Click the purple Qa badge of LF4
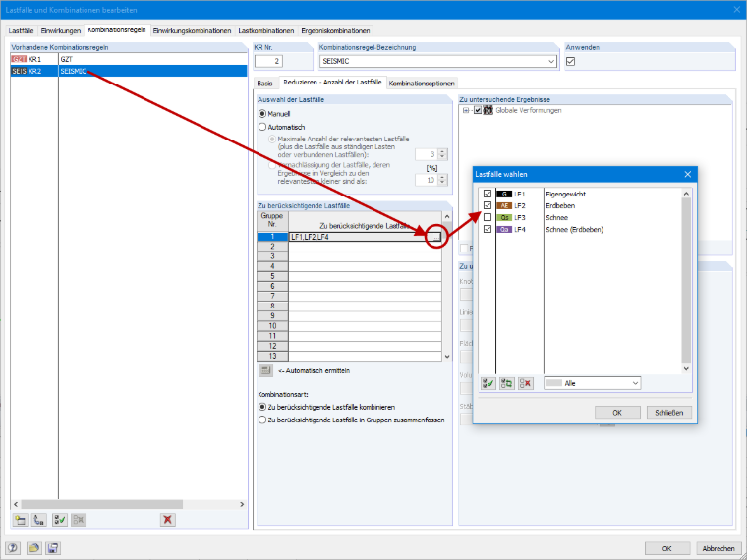Screen dimensions: 747x560 pyautogui.click(x=504, y=230)
